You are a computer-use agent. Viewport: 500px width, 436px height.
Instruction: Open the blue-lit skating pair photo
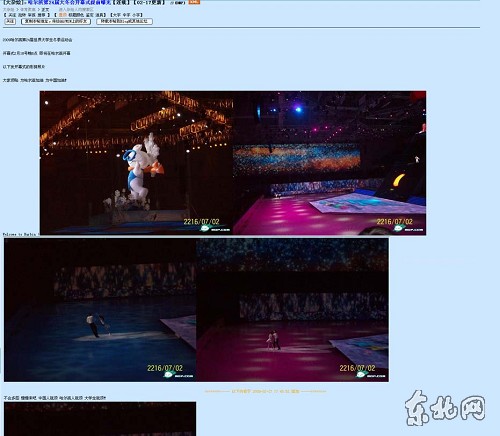(x=100, y=310)
